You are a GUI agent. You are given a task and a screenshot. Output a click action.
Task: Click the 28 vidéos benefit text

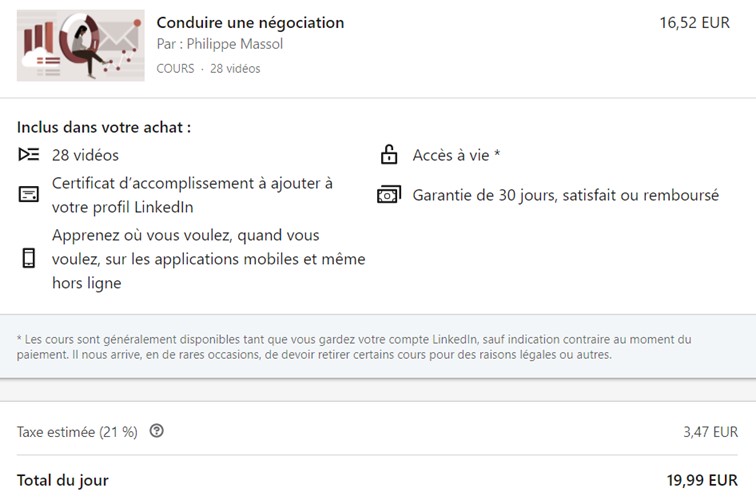coord(85,155)
